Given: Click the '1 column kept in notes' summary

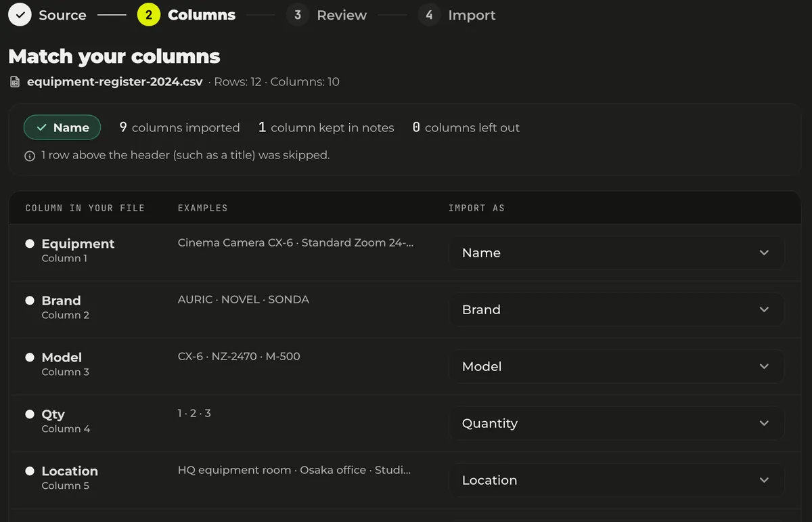Looking at the screenshot, I should (326, 127).
